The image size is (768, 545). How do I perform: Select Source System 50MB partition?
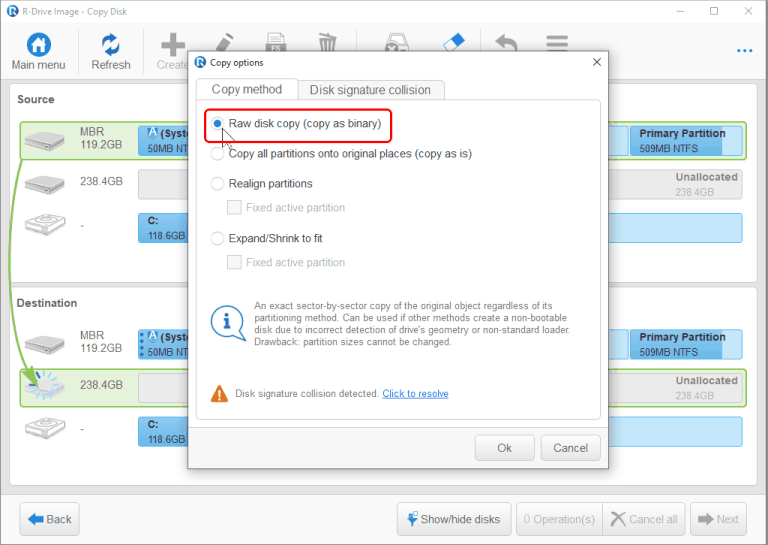tap(163, 141)
